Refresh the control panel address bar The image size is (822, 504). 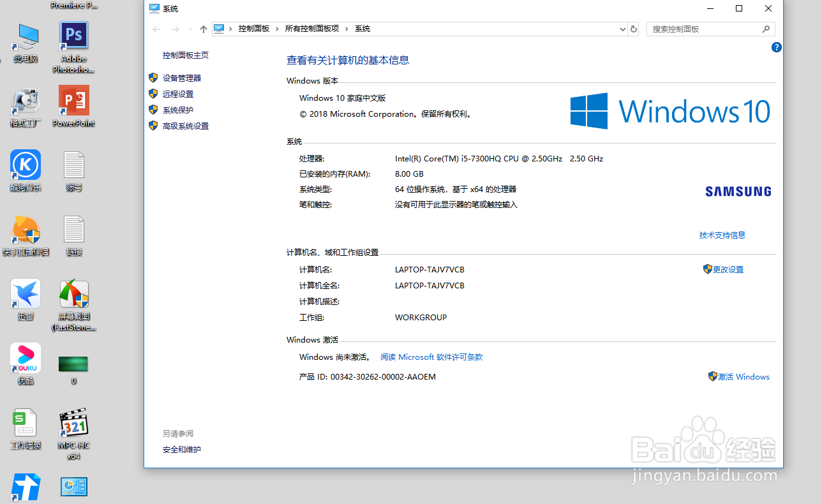point(634,29)
